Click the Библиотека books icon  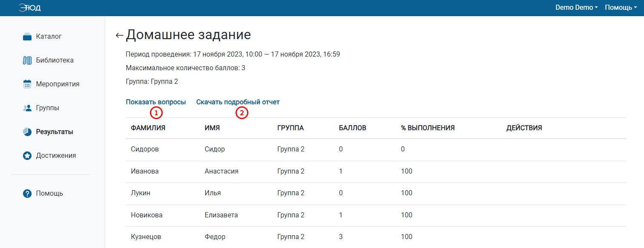27,60
